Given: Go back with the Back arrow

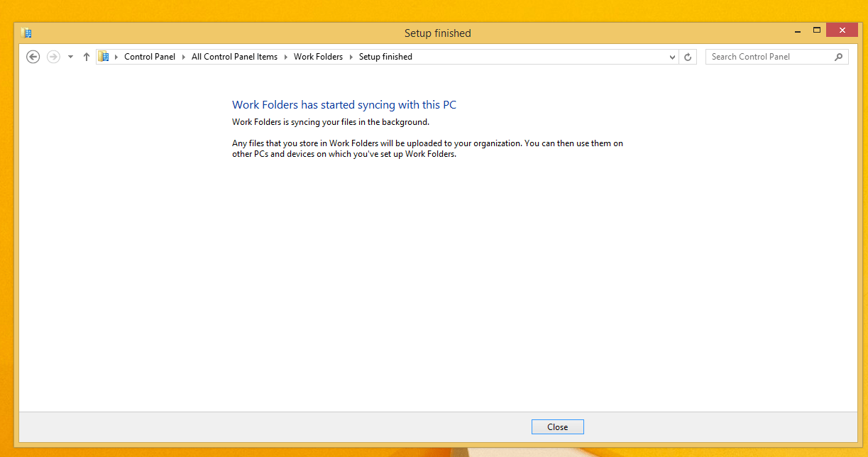Looking at the screenshot, I should click(33, 57).
